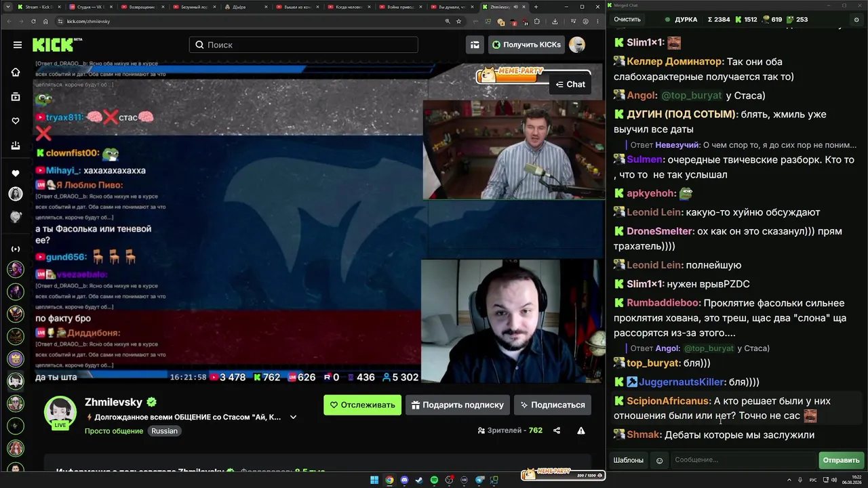This screenshot has height=488, width=868.
Task: Open Spotify from the taskbar
Action: click(x=435, y=481)
